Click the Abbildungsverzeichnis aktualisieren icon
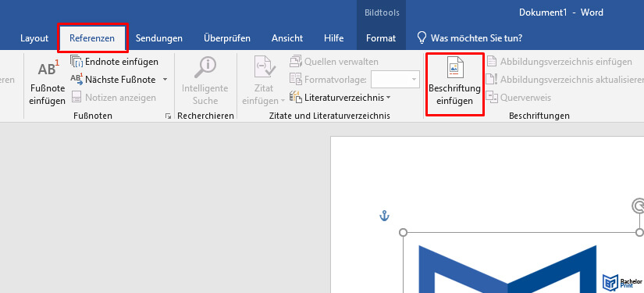The width and height of the screenshot is (644, 293). (492, 79)
